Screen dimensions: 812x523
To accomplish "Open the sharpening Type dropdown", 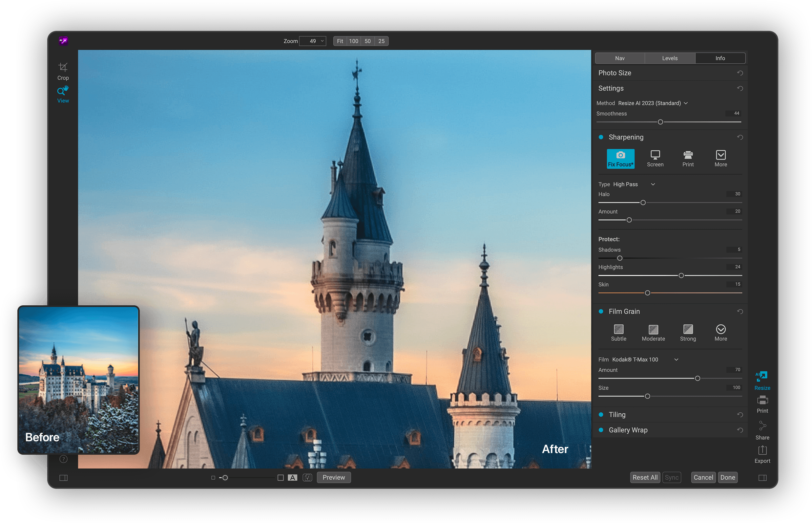I will click(653, 184).
